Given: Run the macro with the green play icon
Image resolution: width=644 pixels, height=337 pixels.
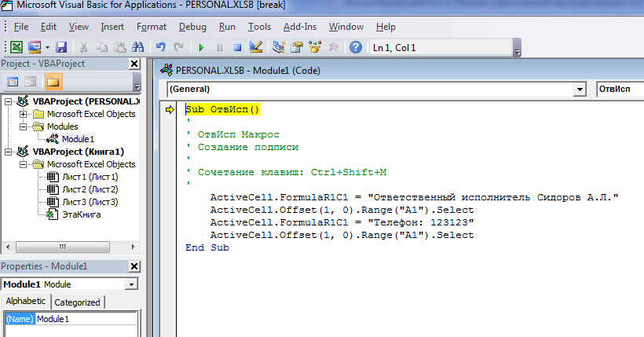Looking at the screenshot, I should tap(201, 48).
